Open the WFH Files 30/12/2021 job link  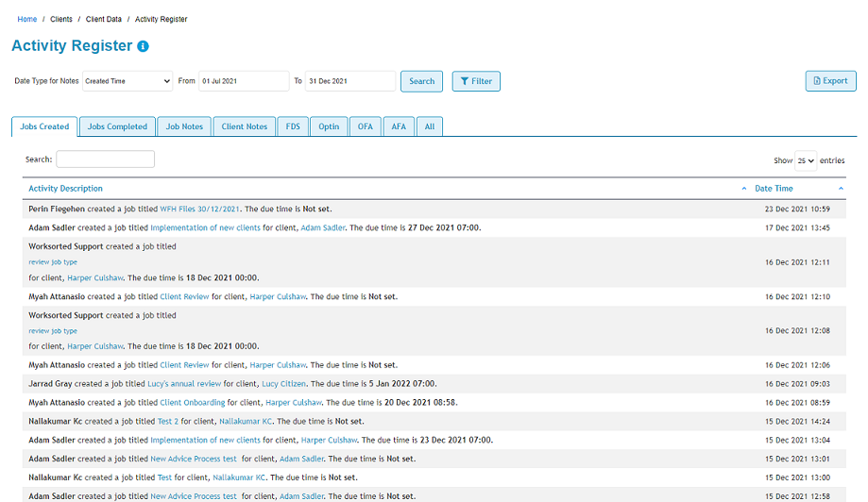[200, 209]
